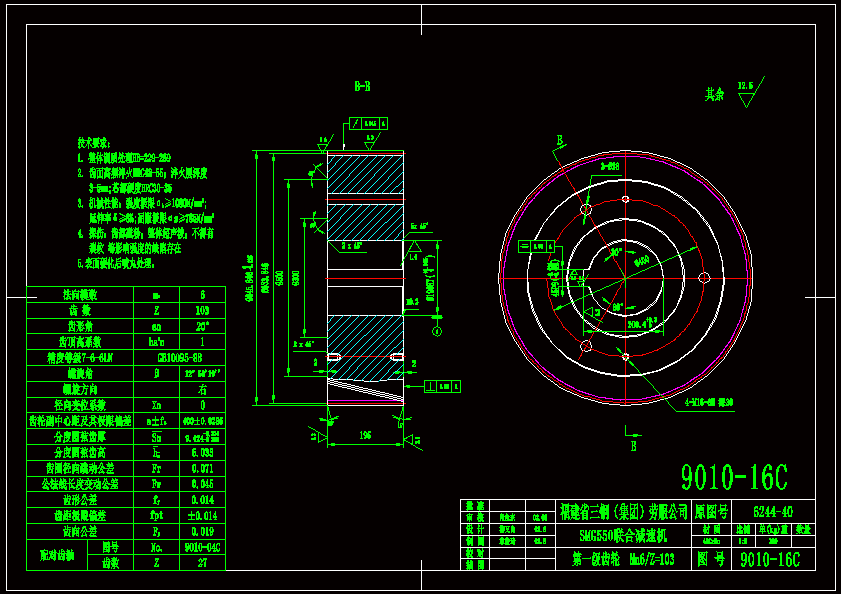The height and width of the screenshot is (594, 841).
Task: Click the "B-B" section view label
Action: [x=363, y=86]
